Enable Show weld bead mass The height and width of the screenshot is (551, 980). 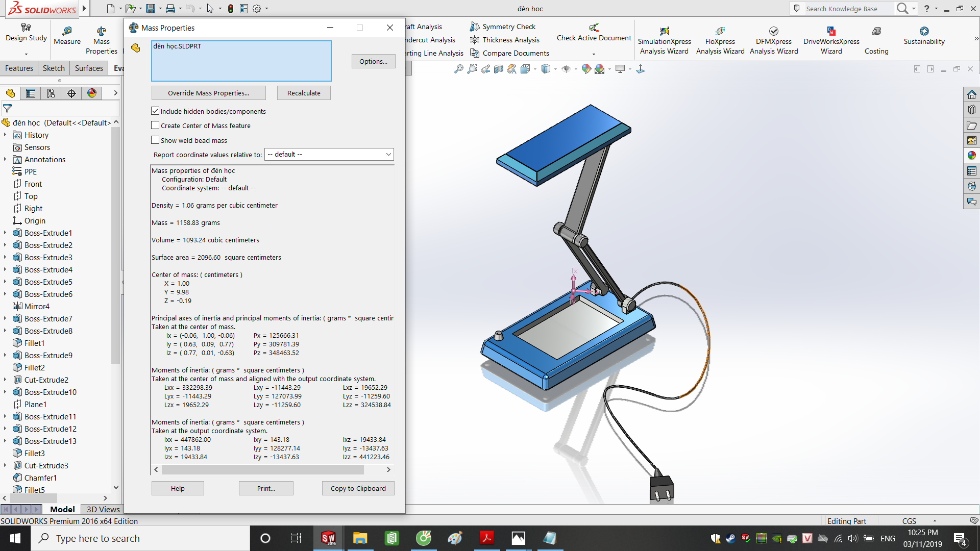[155, 140]
